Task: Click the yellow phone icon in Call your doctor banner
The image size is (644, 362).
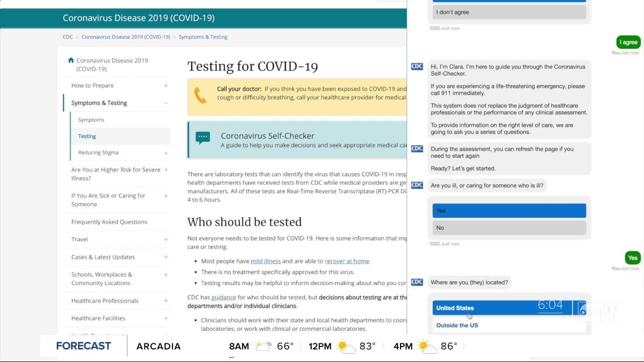Action: tap(200, 96)
